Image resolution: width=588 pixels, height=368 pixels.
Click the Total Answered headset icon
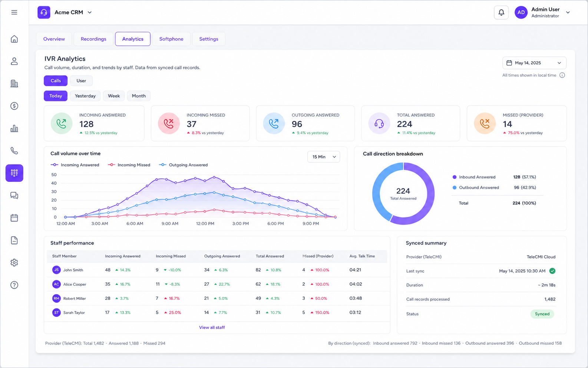pyautogui.click(x=379, y=123)
